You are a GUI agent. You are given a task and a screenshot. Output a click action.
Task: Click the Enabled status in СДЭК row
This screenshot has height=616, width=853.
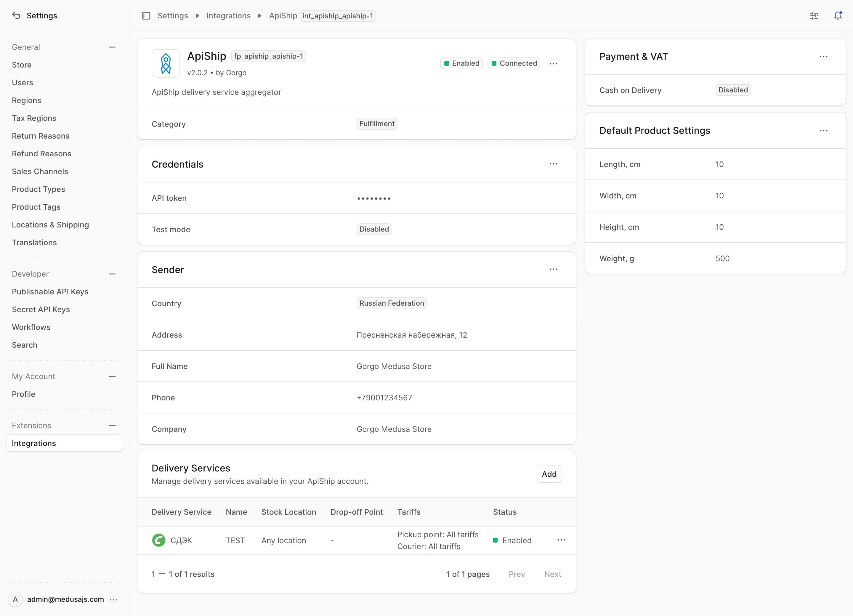512,541
